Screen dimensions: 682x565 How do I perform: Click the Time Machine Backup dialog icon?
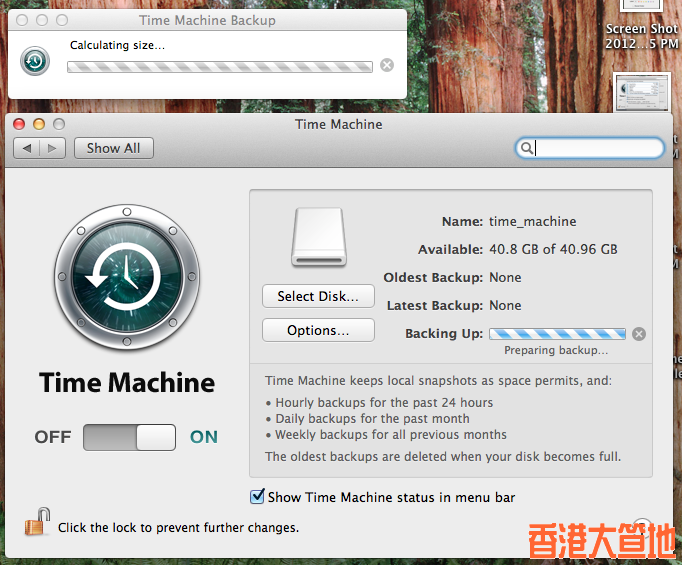point(35,61)
